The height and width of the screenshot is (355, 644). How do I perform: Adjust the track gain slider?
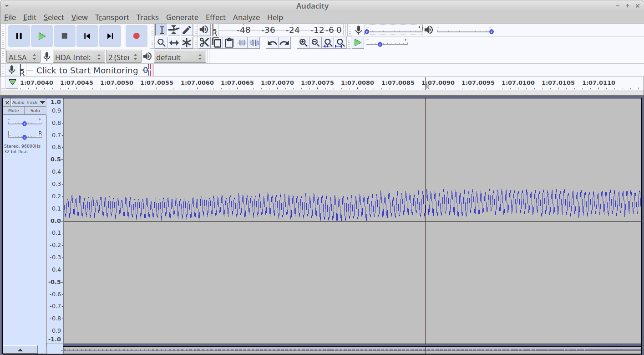click(25, 123)
